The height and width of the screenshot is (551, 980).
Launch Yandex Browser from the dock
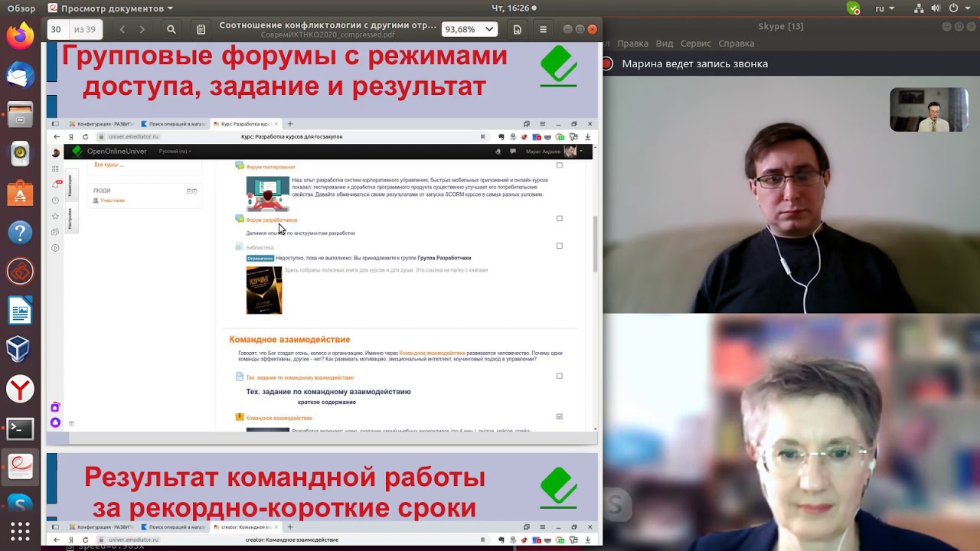tap(20, 390)
